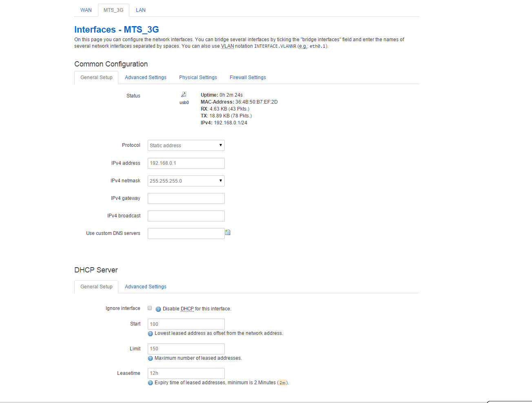532x403 pixels.
Task: Click the DHCP Limit input field
Action: [x=186, y=349]
